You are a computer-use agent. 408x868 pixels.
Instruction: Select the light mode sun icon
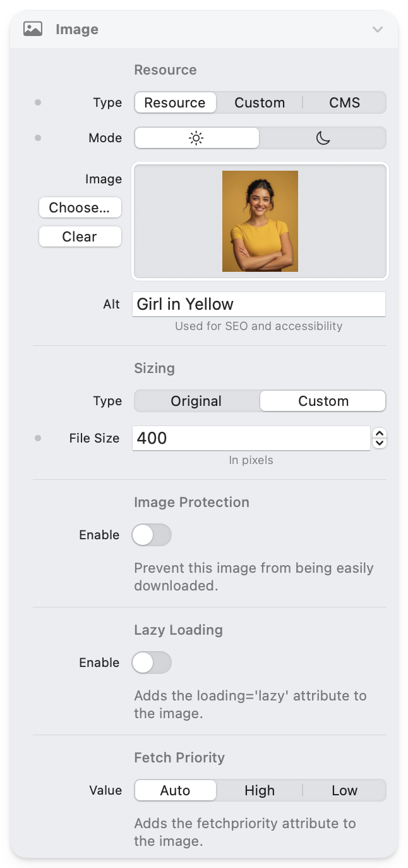tap(196, 138)
